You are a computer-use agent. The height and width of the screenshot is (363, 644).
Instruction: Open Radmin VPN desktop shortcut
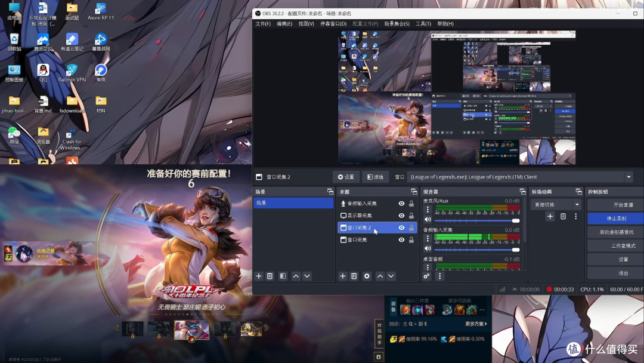pos(72,73)
